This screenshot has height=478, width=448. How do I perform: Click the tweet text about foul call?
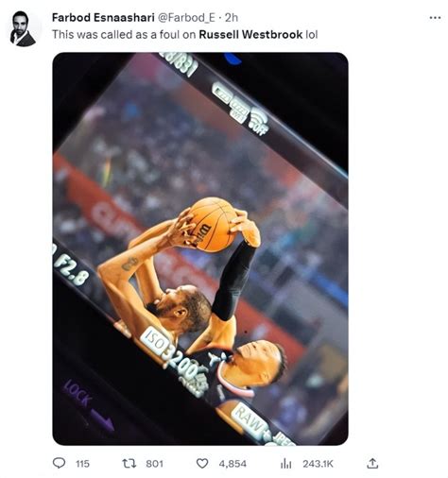pyautogui.click(x=185, y=34)
